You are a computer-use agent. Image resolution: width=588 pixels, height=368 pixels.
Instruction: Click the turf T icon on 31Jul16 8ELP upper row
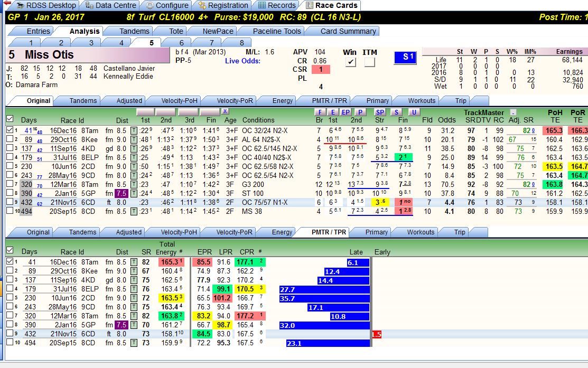[x=134, y=158]
